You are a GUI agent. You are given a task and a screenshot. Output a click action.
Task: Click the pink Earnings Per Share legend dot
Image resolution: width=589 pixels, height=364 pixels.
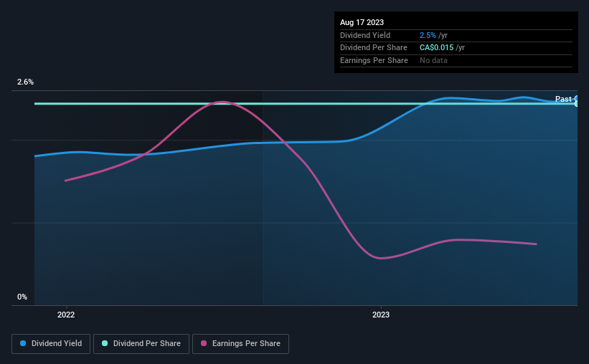(204, 343)
